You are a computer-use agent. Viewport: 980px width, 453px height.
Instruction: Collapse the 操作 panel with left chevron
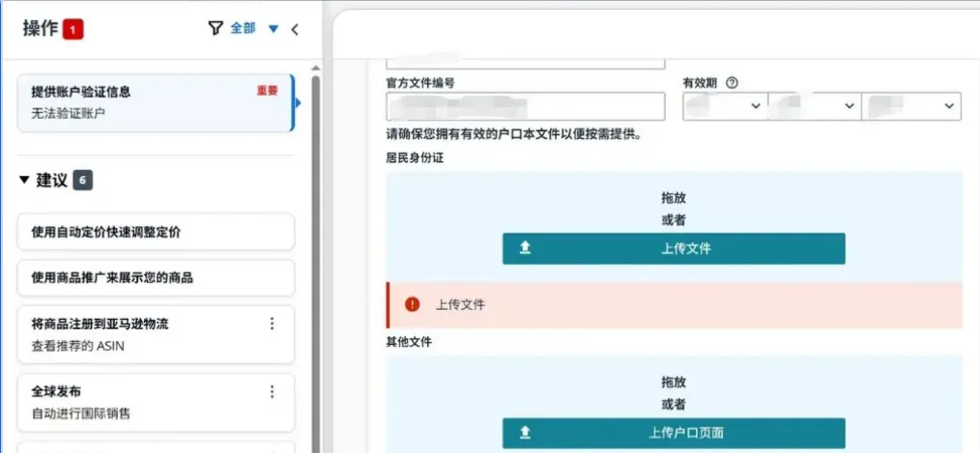coord(295,29)
